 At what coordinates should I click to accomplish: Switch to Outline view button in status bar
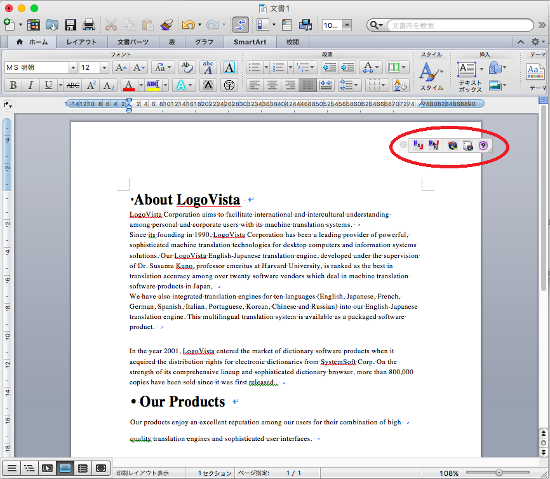pos(29,468)
